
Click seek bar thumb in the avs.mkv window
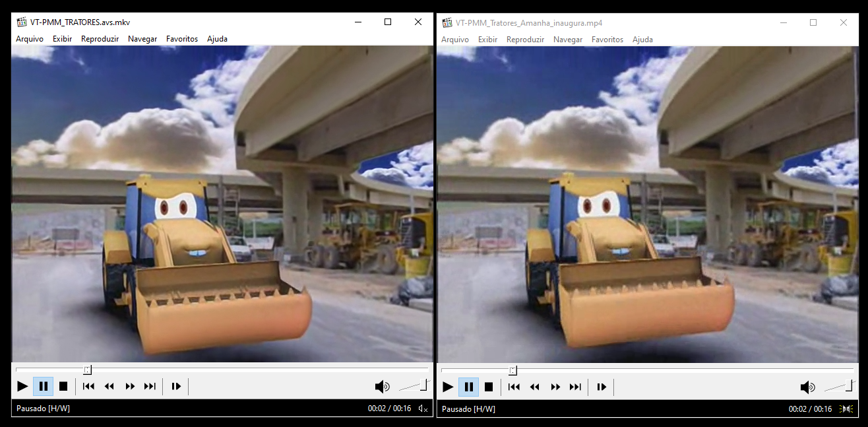(88, 370)
